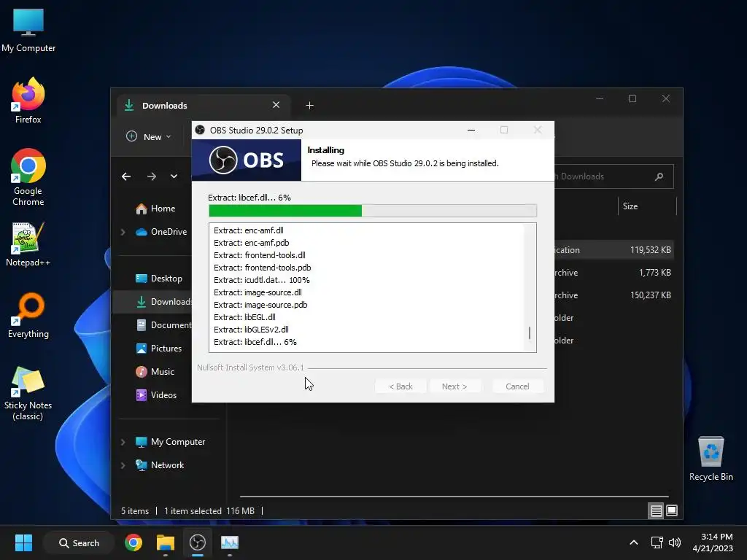Viewport: 747px width, 560px height.
Task: Open Sticky Notes (classic) shortcut
Action: pyautogui.click(x=28, y=393)
